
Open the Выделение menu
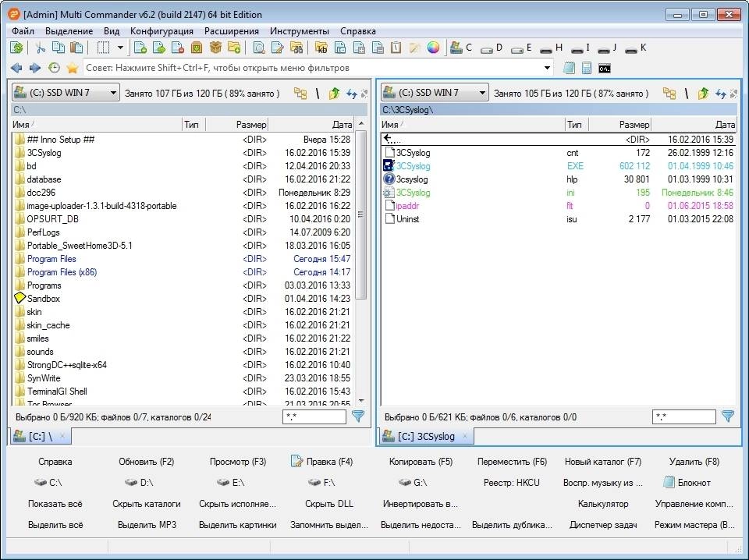click(x=69, y=31)
